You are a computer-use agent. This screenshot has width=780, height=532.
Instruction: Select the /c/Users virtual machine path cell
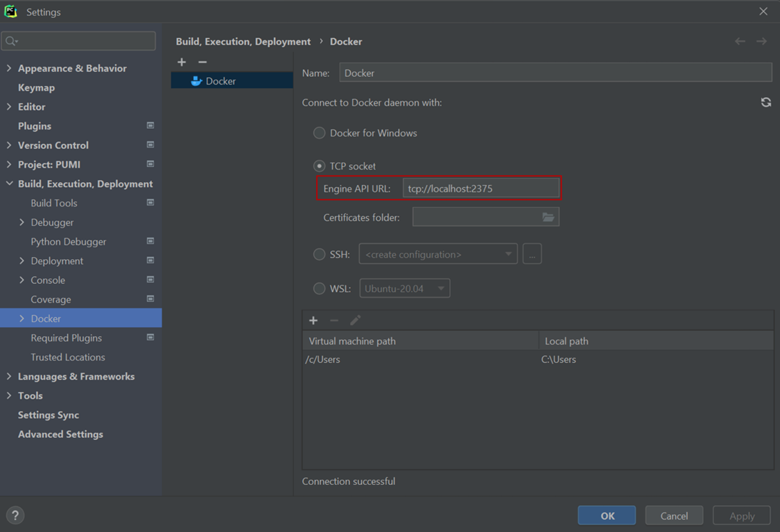[420, 360]
